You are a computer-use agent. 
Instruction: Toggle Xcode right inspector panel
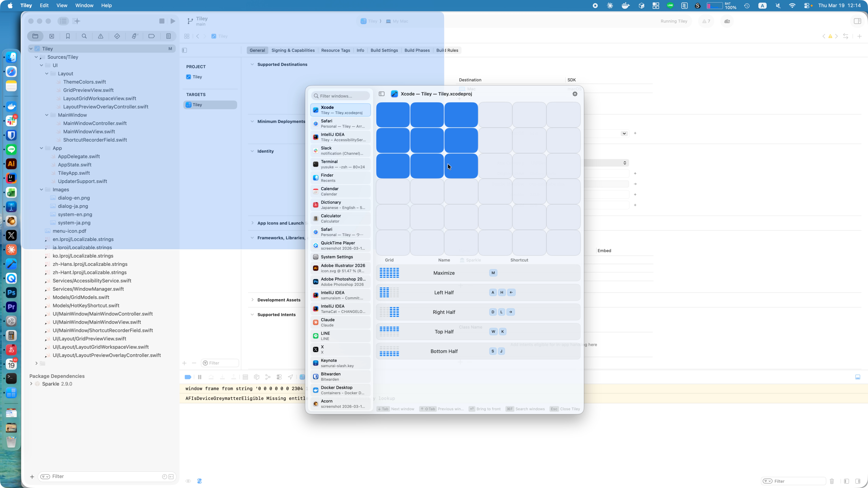(857, 21)
